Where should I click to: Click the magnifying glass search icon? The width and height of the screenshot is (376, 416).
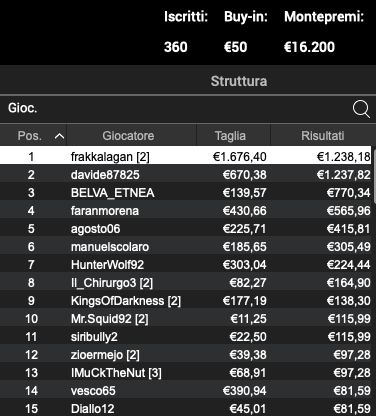(361, 109)
